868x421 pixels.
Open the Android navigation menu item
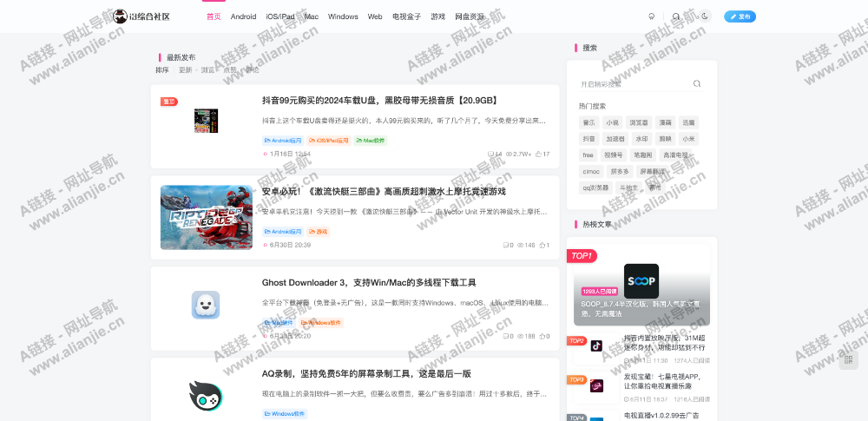(x=244, y=16)
